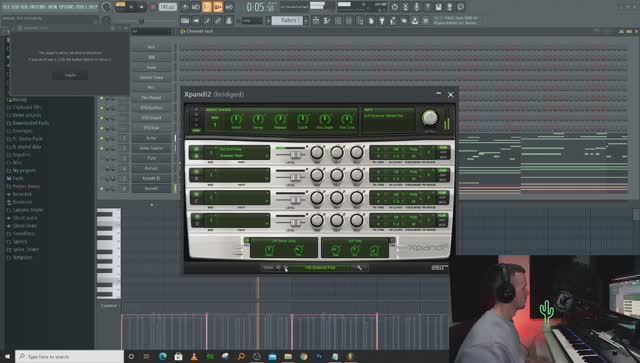The height and width of the screenshot is (363, 640).
Task: Click the part A level slider in Xpand!2
Action: click(295, 154)
